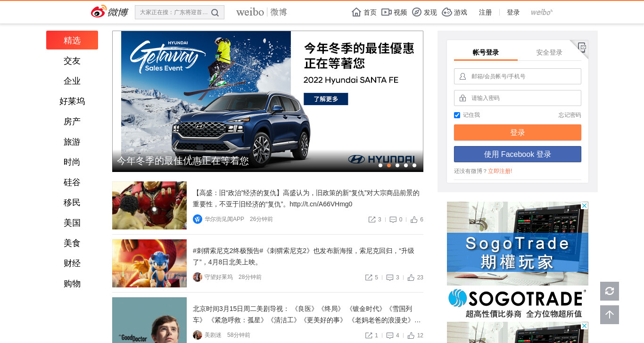Select 购物 category in sidebar
This screenshot has height=343, width=644.
coord(72,284)
